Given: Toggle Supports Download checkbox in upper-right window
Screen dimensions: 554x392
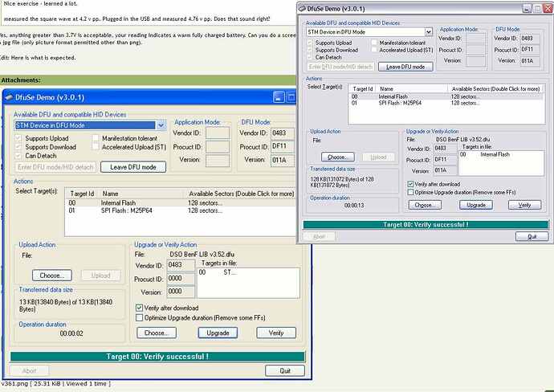Looking at the screenshot, I should (x=310, y=50).
